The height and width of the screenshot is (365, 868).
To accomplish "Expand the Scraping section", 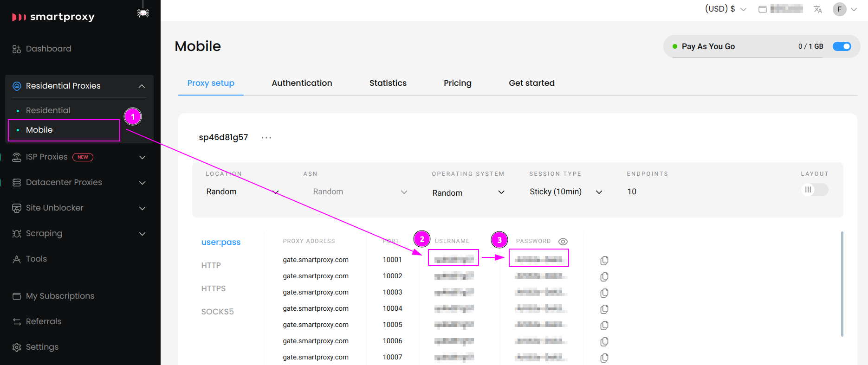I will pos(143,234).
